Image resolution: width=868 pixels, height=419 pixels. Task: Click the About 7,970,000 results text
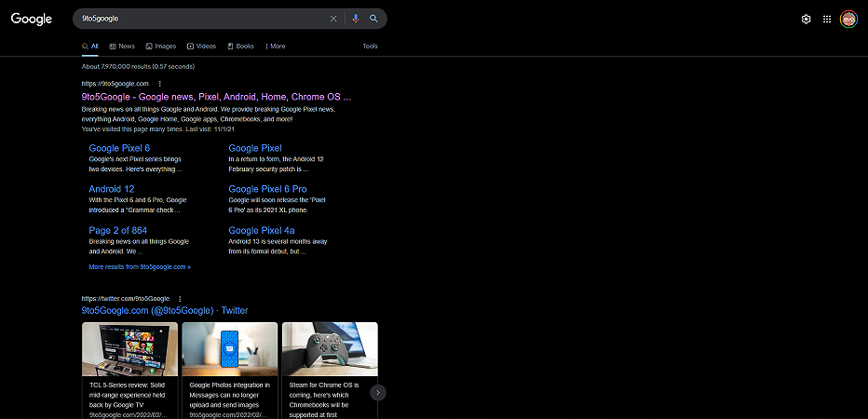pyautogui.click(x=138, y=66)
